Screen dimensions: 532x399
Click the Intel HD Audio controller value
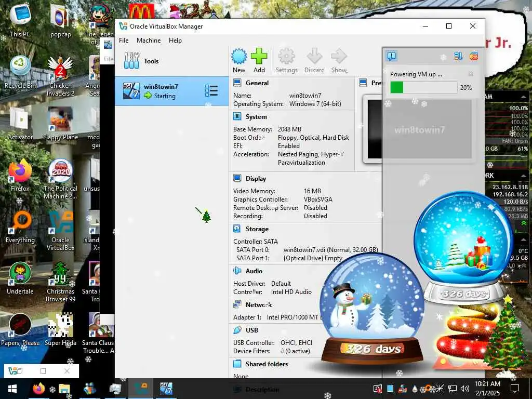point(291,292)
